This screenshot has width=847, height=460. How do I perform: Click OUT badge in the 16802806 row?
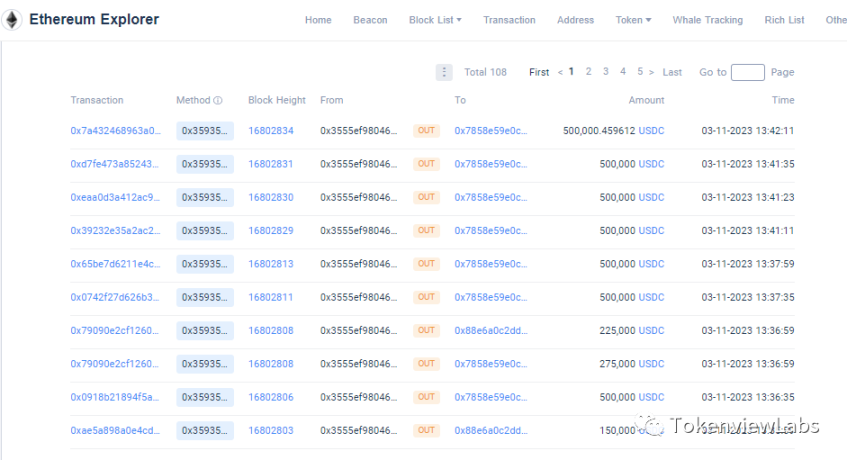[x=427, y=397]
